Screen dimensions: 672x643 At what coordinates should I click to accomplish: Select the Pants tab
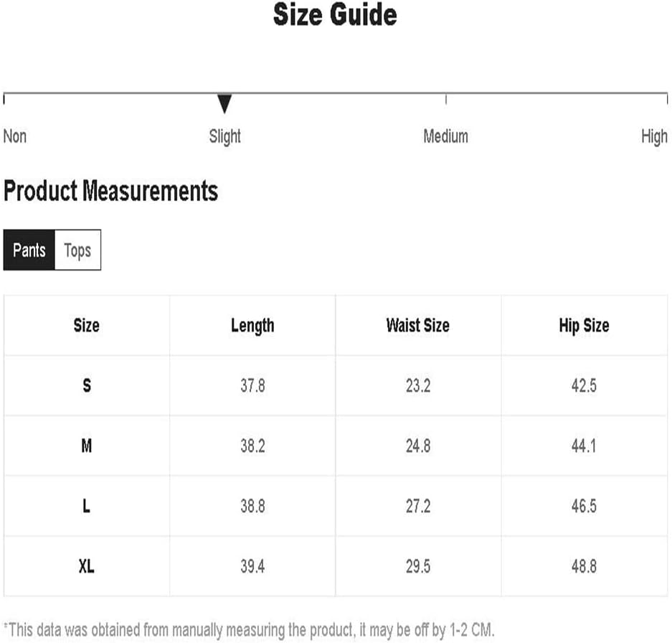(x=29, y=250)
